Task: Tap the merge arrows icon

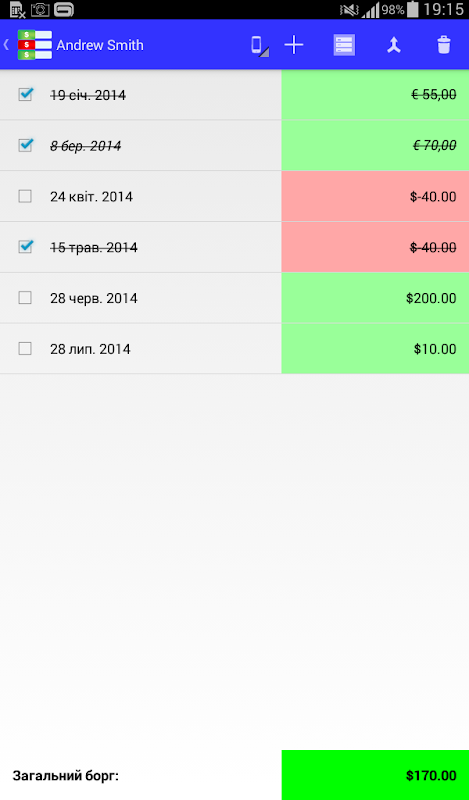Action: tap(393, 45)
